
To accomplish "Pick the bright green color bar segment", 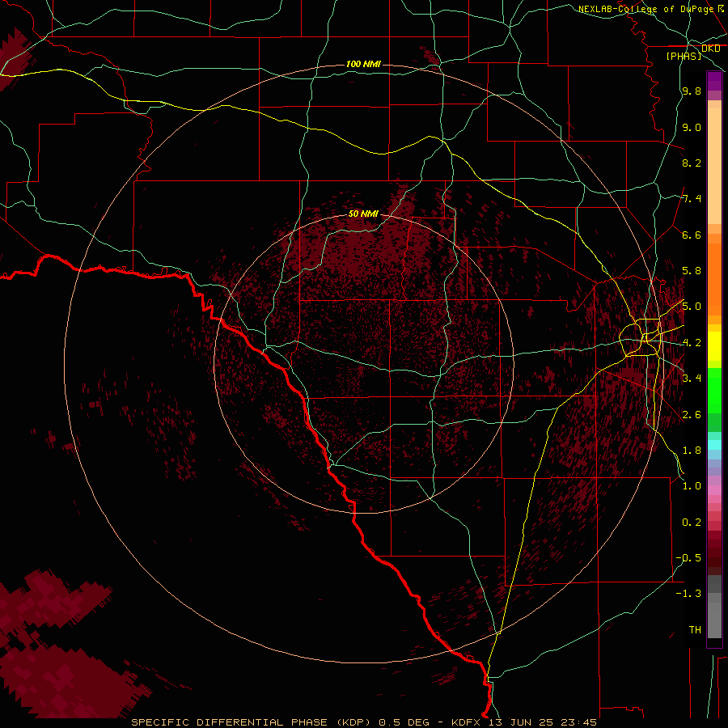I will point(714,390).
